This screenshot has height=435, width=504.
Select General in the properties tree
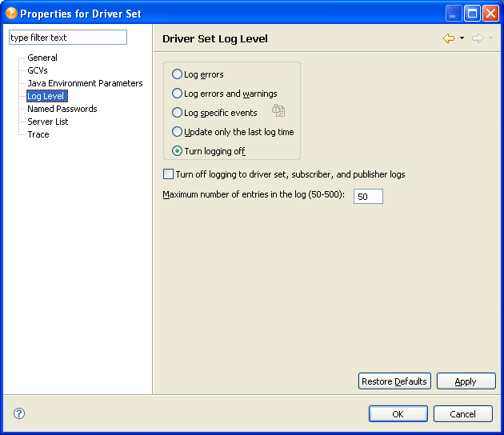(42, 58)
